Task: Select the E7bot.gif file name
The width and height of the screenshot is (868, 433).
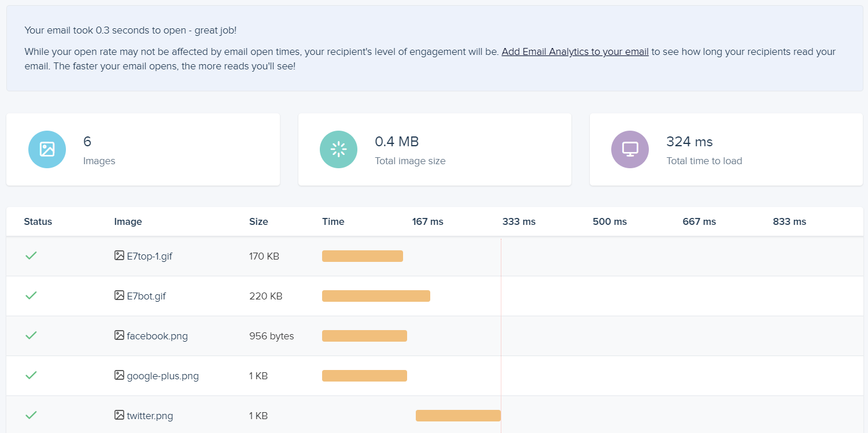Action: (x=147, y=296)
